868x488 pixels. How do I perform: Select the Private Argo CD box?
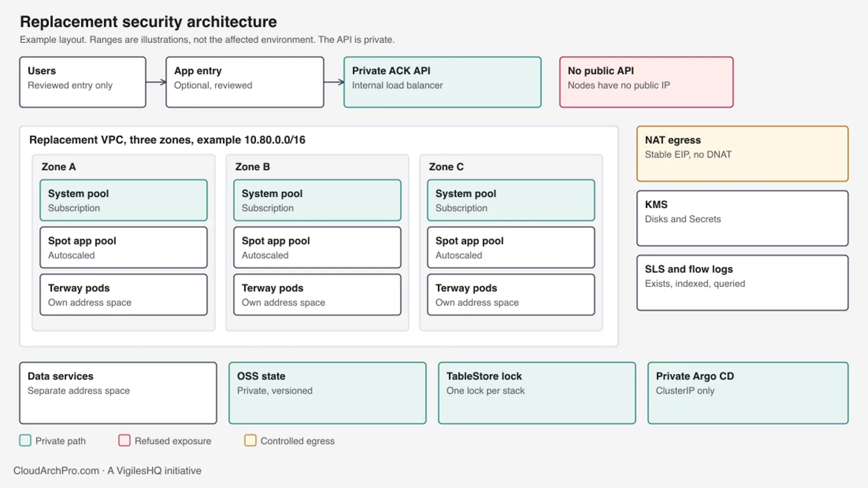click(x=748, y=393)
